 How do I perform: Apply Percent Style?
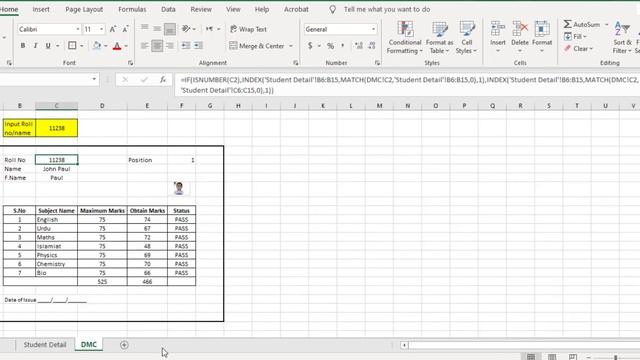(331, 46)
